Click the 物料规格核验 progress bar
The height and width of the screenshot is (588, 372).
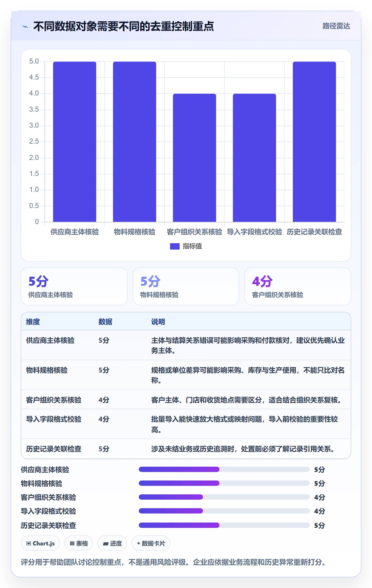click(x=224, y=483)
